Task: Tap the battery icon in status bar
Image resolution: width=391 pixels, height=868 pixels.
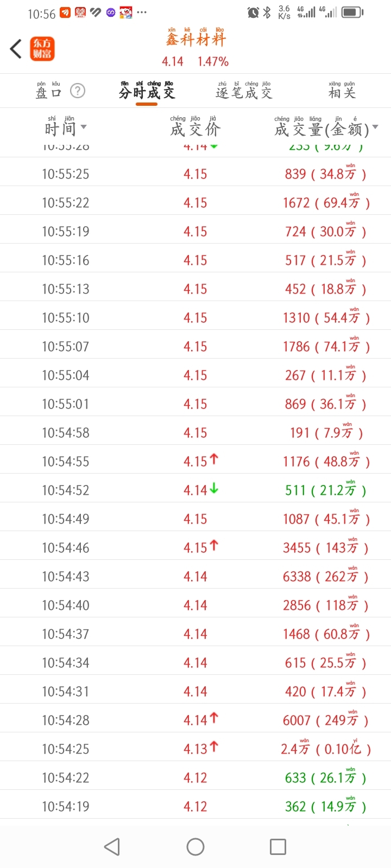Action: tap(352, 12)
